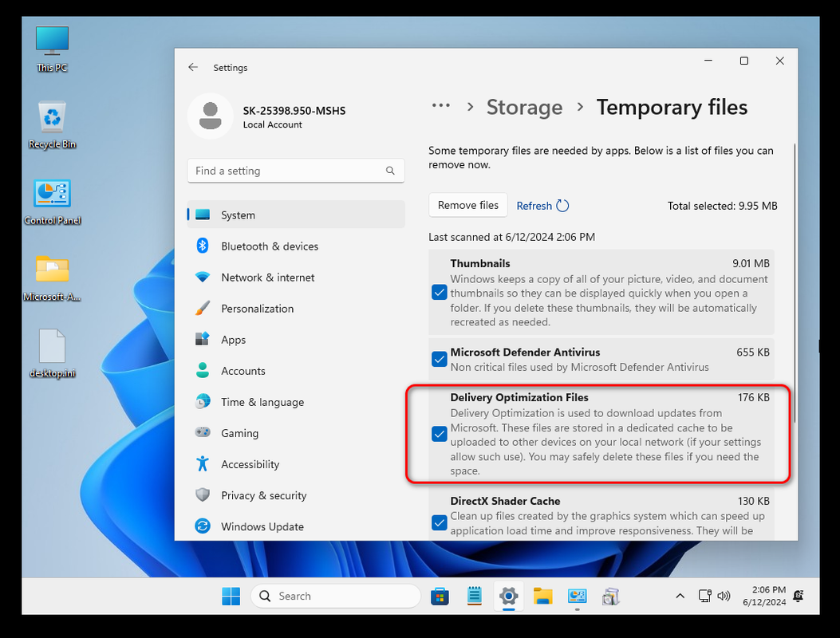
Task: Click the Privacy & security shield icon
Action: pos(203,495)
